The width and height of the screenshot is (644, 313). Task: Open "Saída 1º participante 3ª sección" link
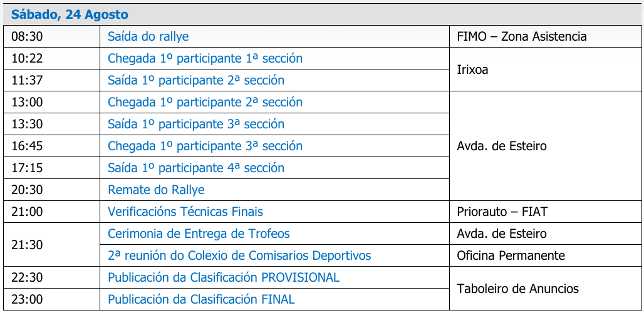click(x=195, y=125)
